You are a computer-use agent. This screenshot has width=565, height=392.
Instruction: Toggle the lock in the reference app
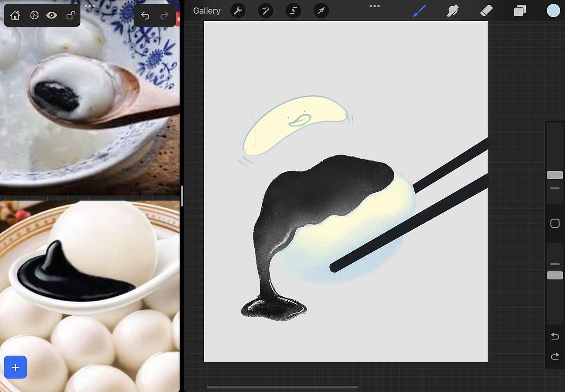tap(70, 15)
